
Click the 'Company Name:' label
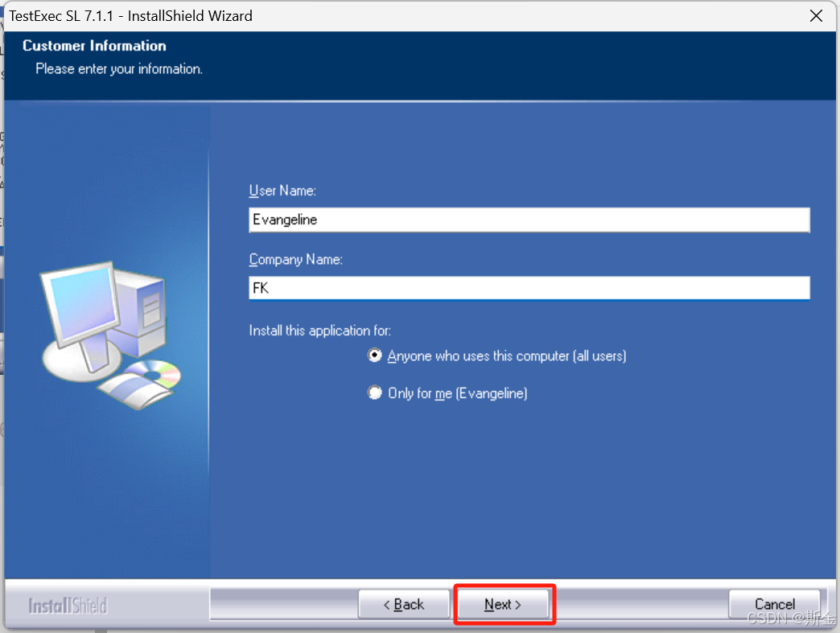(296, 260)
